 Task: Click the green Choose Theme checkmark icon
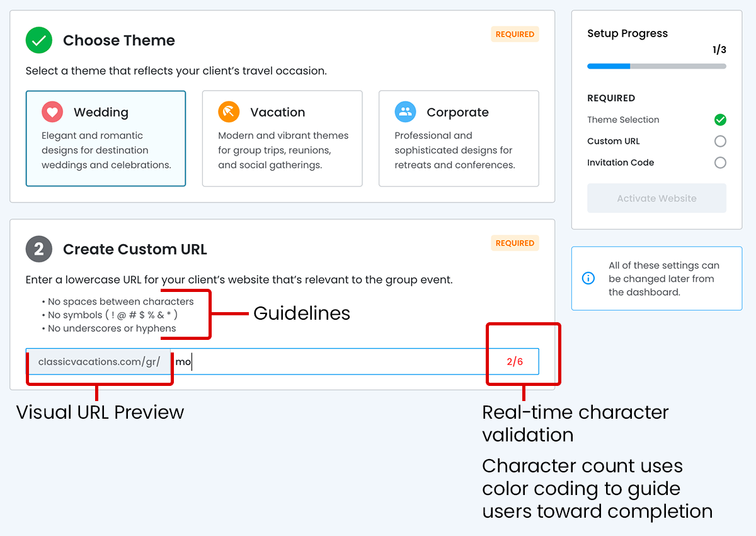pyautogui.click(x=39, y=40)
